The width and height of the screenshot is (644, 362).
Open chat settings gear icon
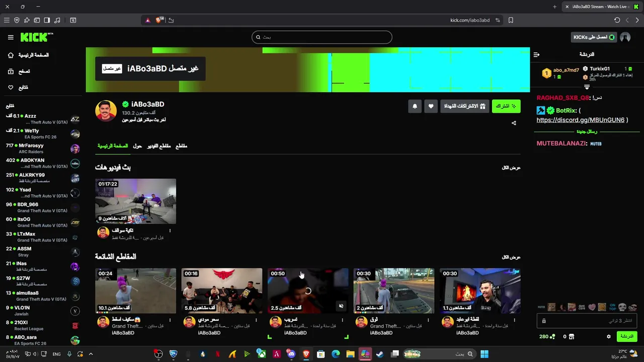608,336
